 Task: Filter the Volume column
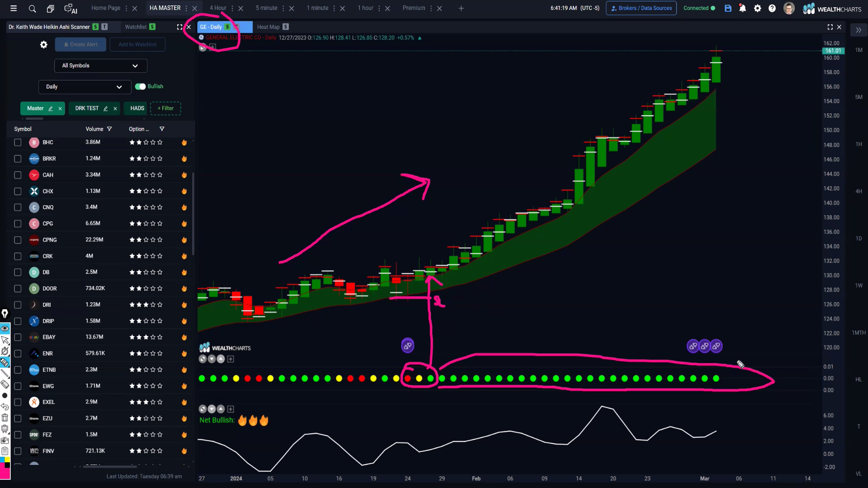click(109, 129)
